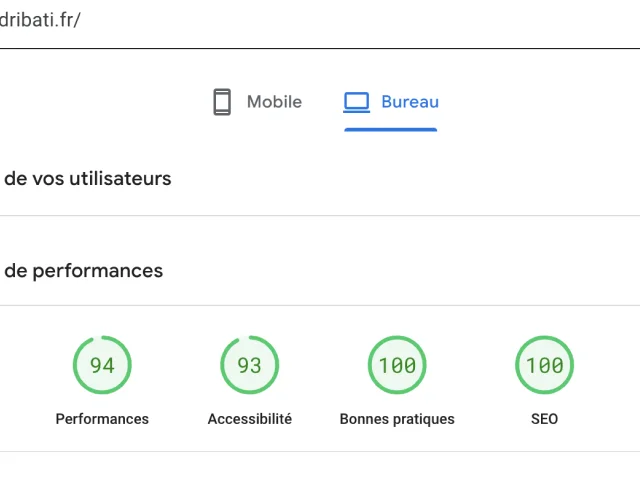
Task: Expand the "de performances" section header
Action: pyautogui.click(x=84, y=271)
